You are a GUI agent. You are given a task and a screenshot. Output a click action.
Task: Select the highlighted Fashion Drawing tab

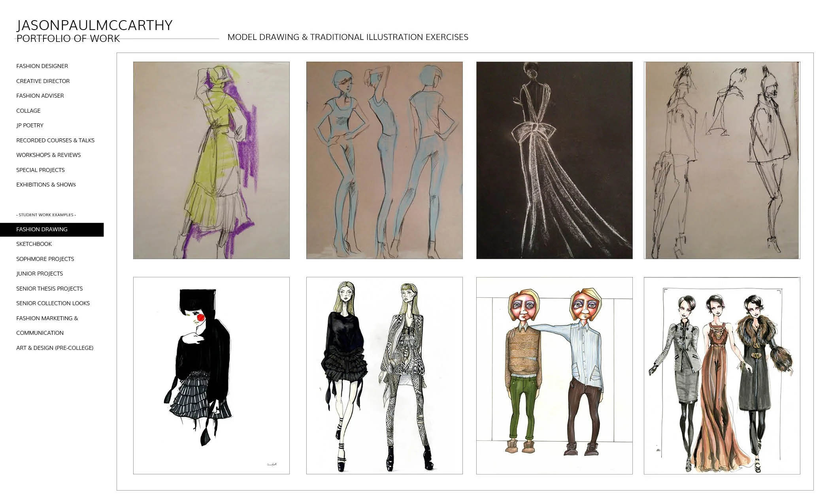pyautogui.click(x=42, y=229)
